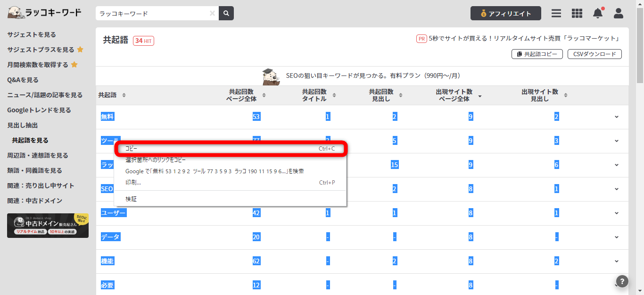Expand the 機能 row chevron
This screenshot has height=295, width=644.
(x=617, y=261)
